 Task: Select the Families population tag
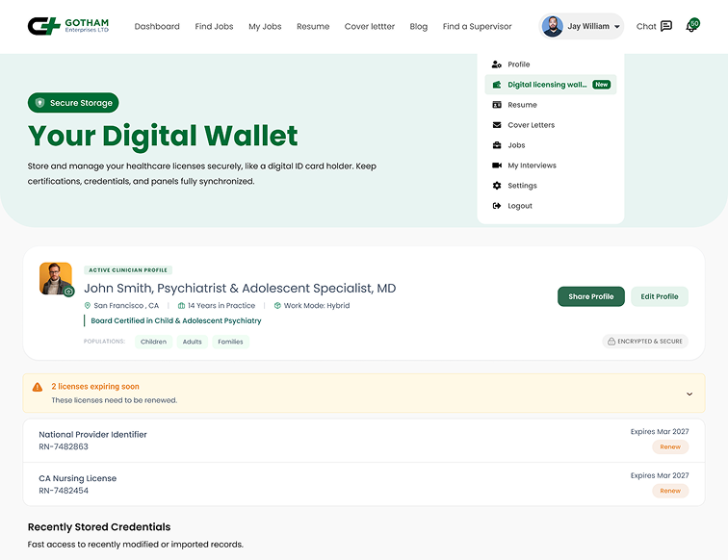click(x=231, y=342)
